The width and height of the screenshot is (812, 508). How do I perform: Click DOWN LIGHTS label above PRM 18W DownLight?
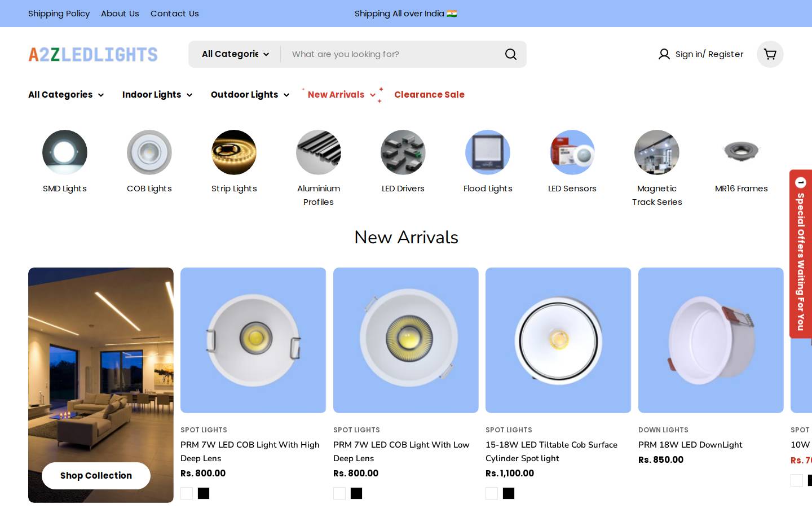pyautogui.click(x=663, y=430)
